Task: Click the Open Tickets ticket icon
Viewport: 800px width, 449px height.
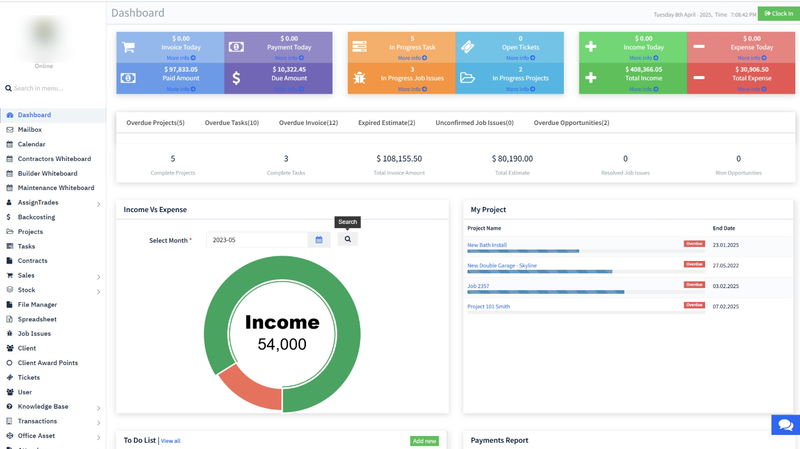Action: (467, 47)
